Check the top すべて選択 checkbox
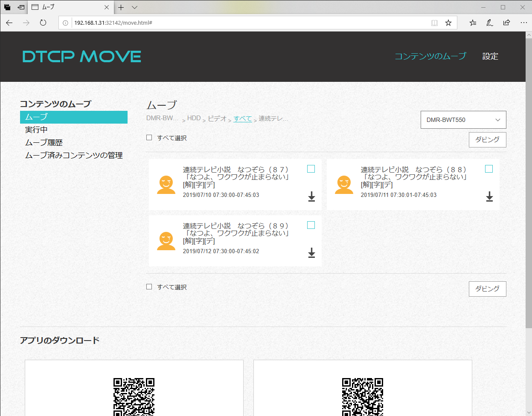The image size is (532, 416). (x=149, y=137)
